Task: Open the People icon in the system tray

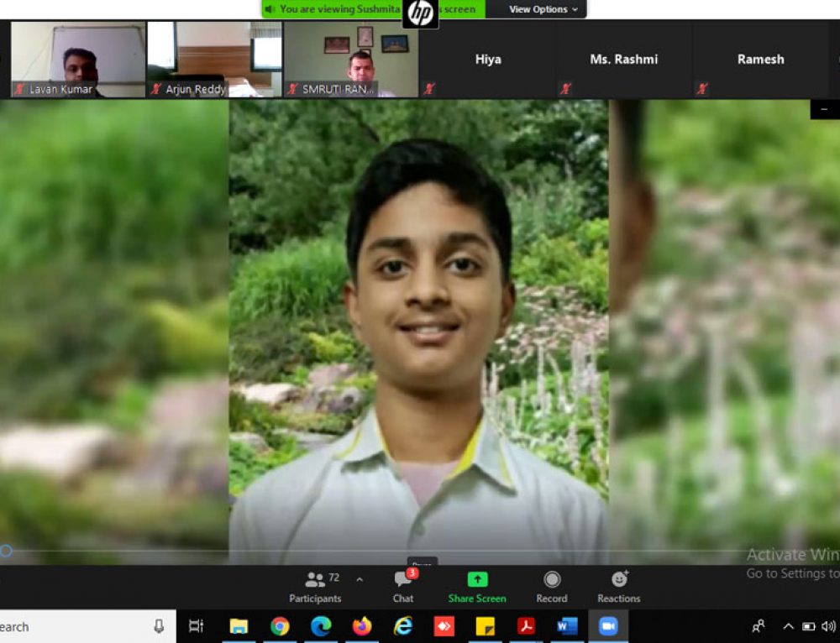Action: click(759, 626)
